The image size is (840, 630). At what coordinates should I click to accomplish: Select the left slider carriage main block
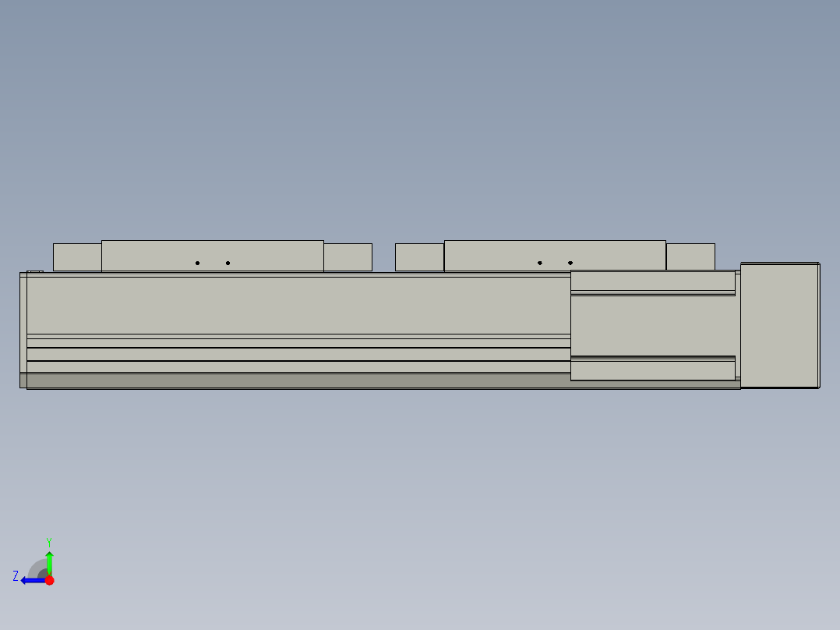pos(213,257)
